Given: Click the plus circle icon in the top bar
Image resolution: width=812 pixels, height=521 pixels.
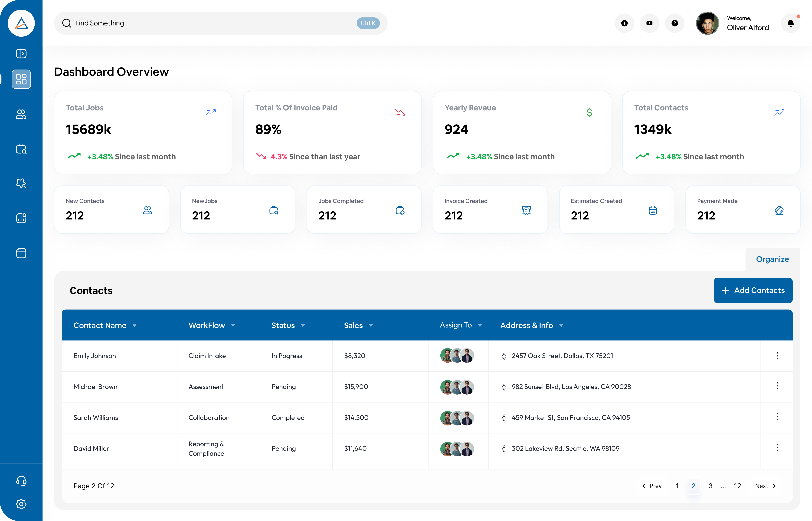Looking at the screenshot, I should [x=624, y=23].
